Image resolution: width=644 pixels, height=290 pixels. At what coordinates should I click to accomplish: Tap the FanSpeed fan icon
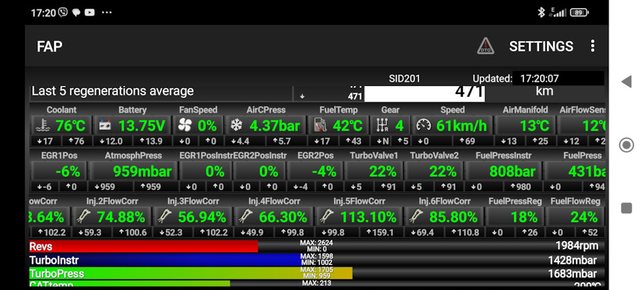pyautogui.click(x=185, y=126)
